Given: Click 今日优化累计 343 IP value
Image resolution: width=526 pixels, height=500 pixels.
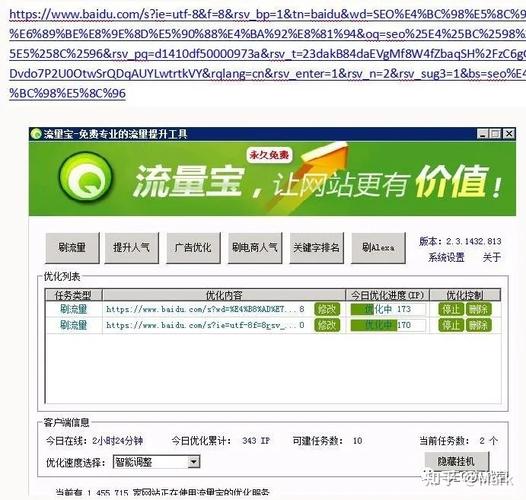Looking at the screenshot, I should tap(256, 441).
